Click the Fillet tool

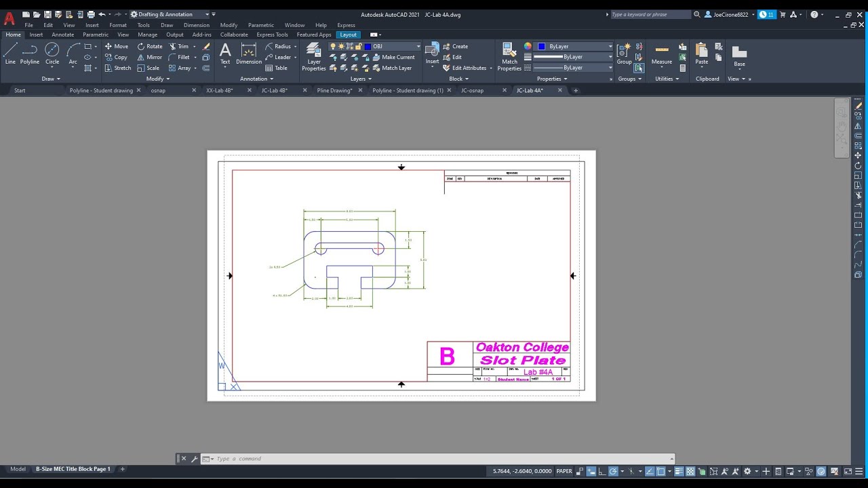point(179,58)
